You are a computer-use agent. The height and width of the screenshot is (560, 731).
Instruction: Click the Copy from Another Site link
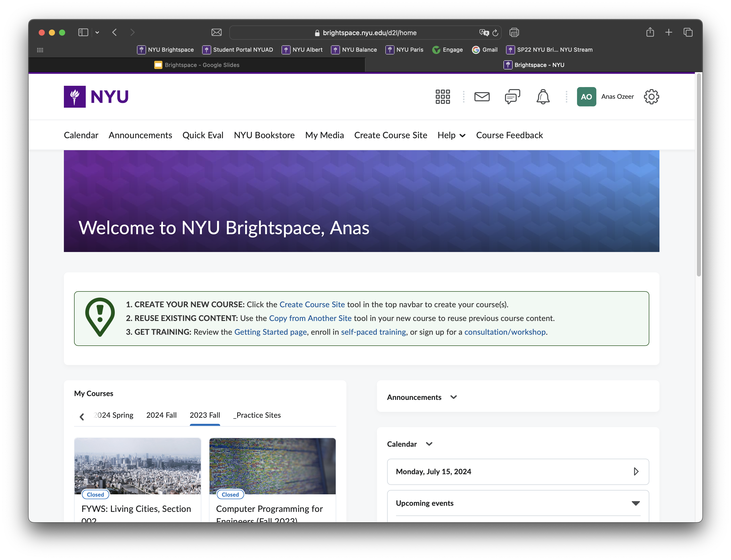click(x=310, y=318)
